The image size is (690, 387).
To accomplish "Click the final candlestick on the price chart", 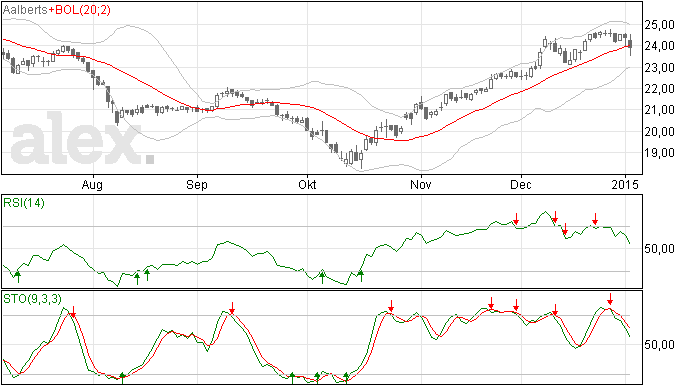I will tap(631, 44).
